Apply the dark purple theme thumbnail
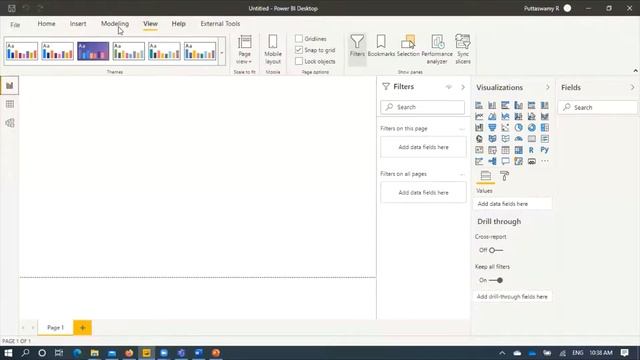Image resolution: width=640 pixels, height=360 pixels. [93, 51]
